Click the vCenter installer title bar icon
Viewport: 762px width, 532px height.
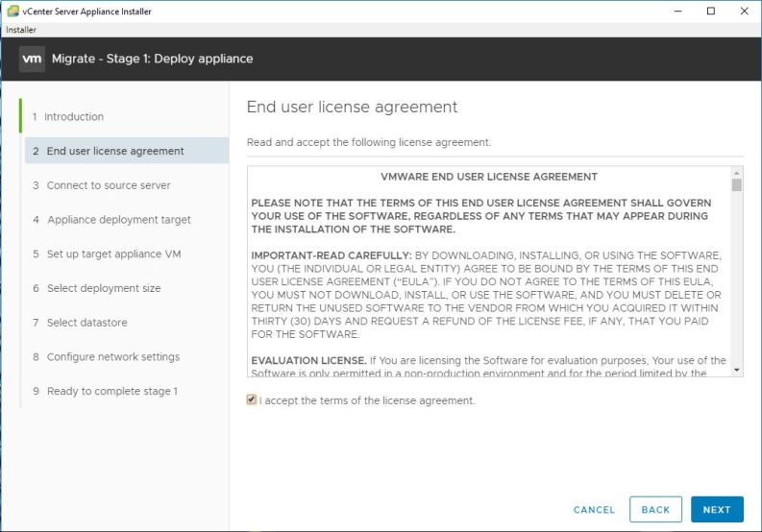pyautogui.click(x=12, y=11)
